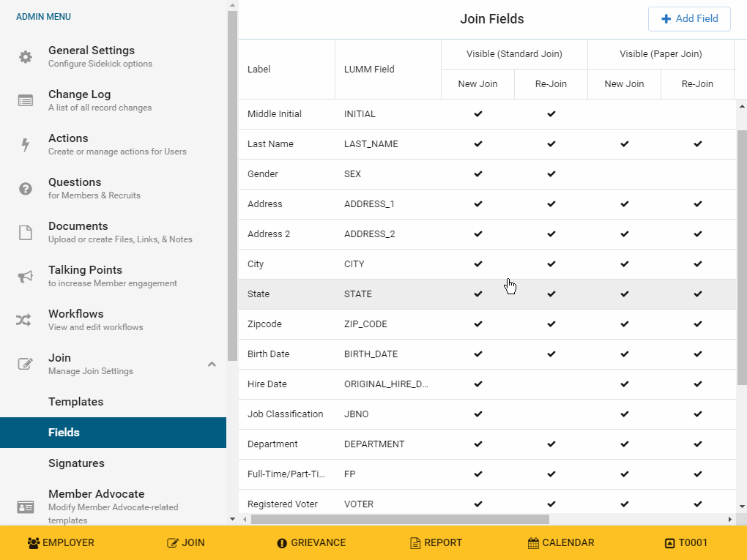
Task: Click the Questions help circle icon
Action: pos(26,189)
